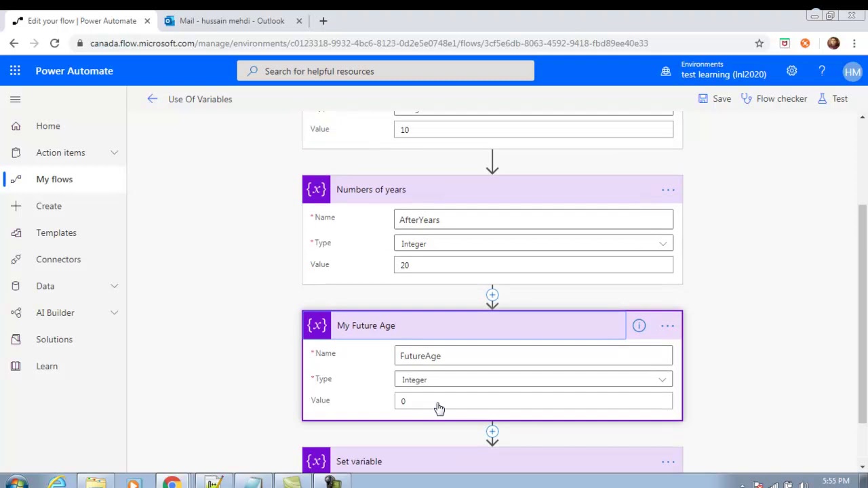Click the Set variable step header
The height and width of the screenshot is (488, 868).
tap(492, 460)
